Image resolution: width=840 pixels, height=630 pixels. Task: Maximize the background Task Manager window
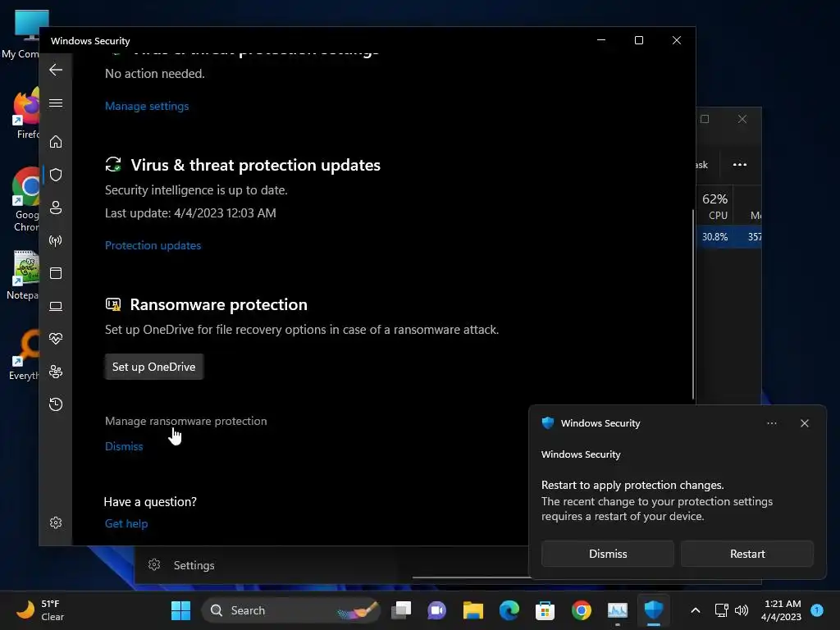(705, 119)
